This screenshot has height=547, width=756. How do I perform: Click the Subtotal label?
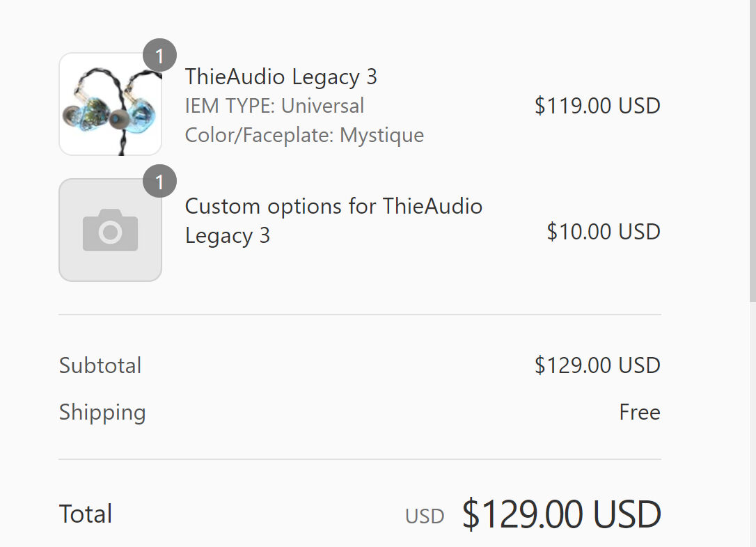[x=100, y=365]
